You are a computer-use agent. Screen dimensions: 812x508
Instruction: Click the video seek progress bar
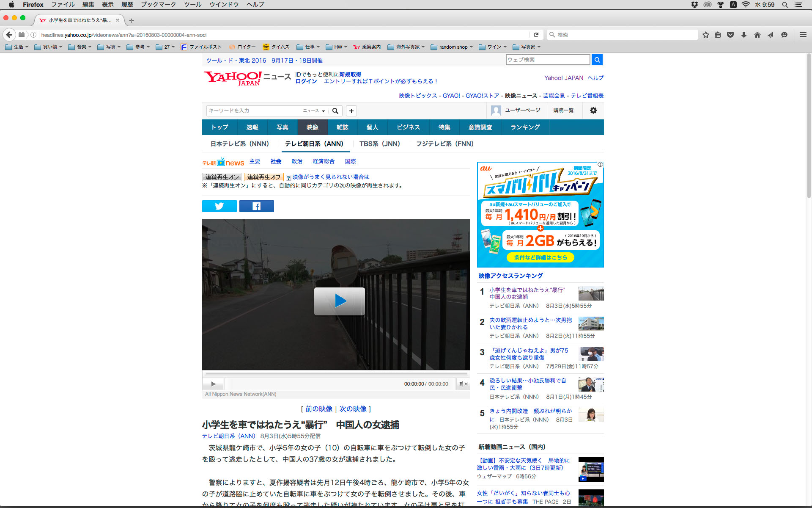coord(336,374)
